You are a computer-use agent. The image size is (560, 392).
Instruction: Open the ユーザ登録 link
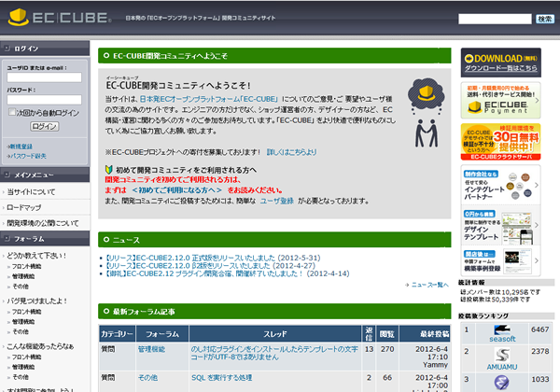277,201
